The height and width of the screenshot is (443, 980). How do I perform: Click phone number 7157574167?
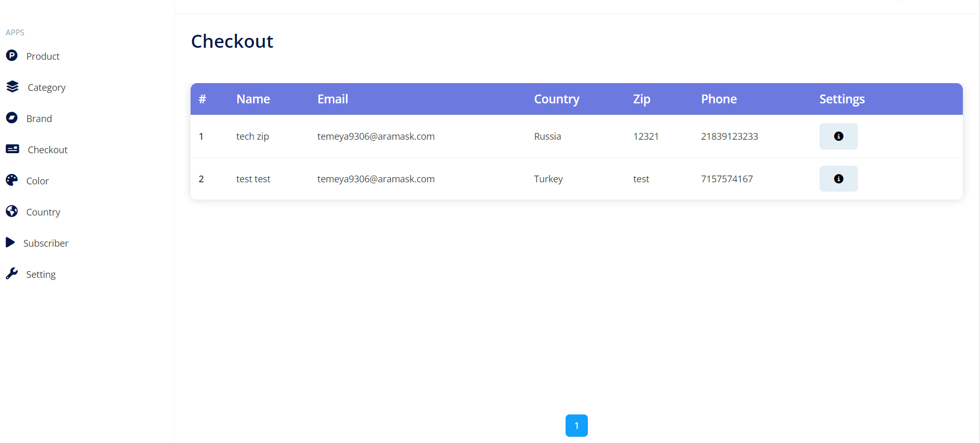[727, 179]
